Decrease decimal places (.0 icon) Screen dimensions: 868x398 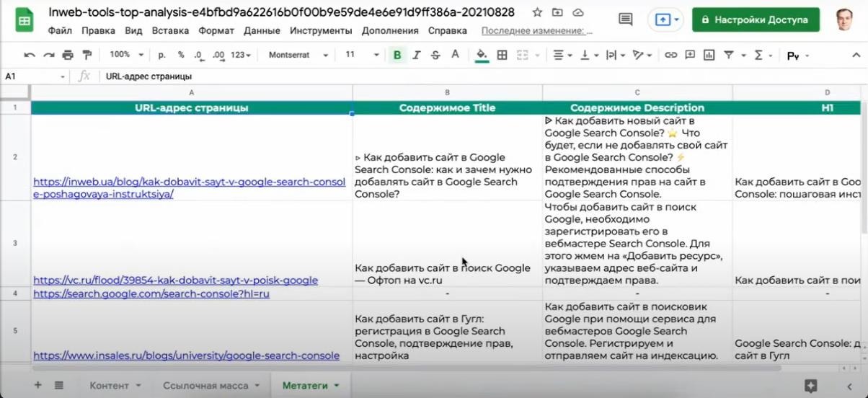198,55
